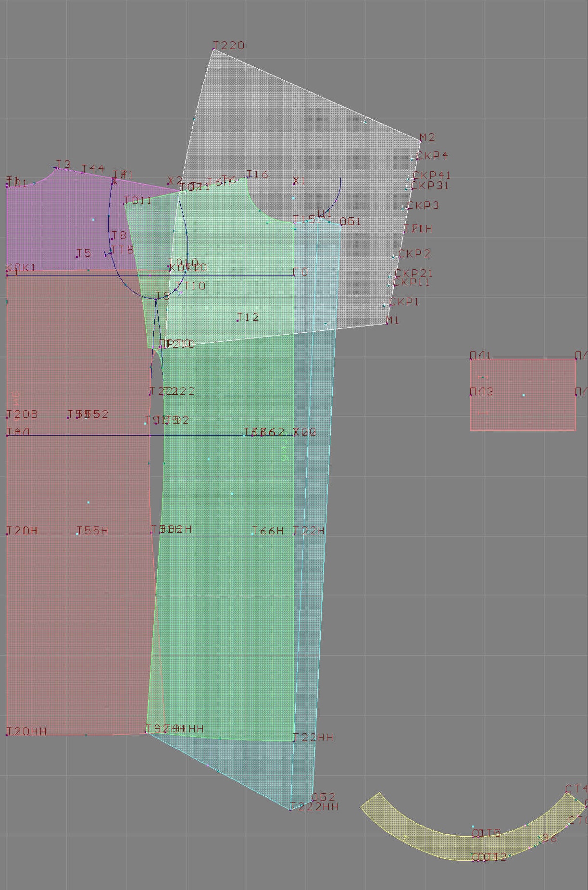The height and width of the screenshot is (890, 588).
Task: Select point T66H on the hip line
Action: [x=253, y=534]
